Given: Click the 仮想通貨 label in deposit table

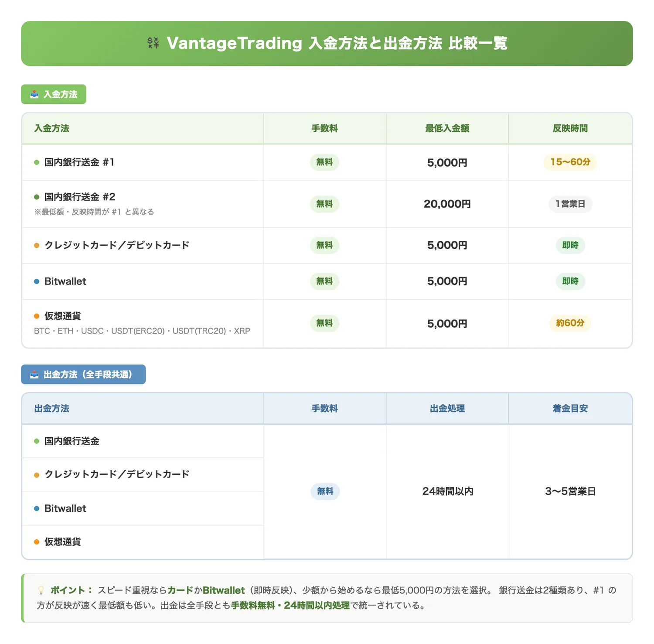Looking at the screenshot, I should tap(63, 316).
